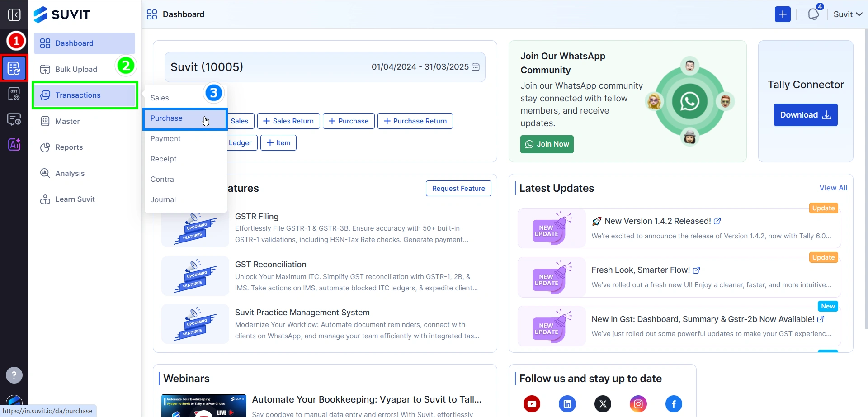
Task: Visit Suvit's X (Twitter) icon
Action: [603, 404]
